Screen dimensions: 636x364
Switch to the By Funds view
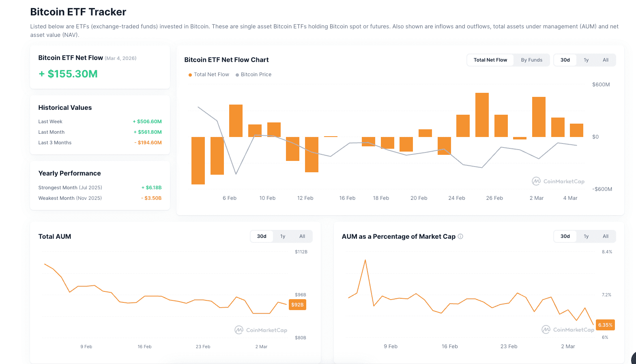click(x=531, y=60)
